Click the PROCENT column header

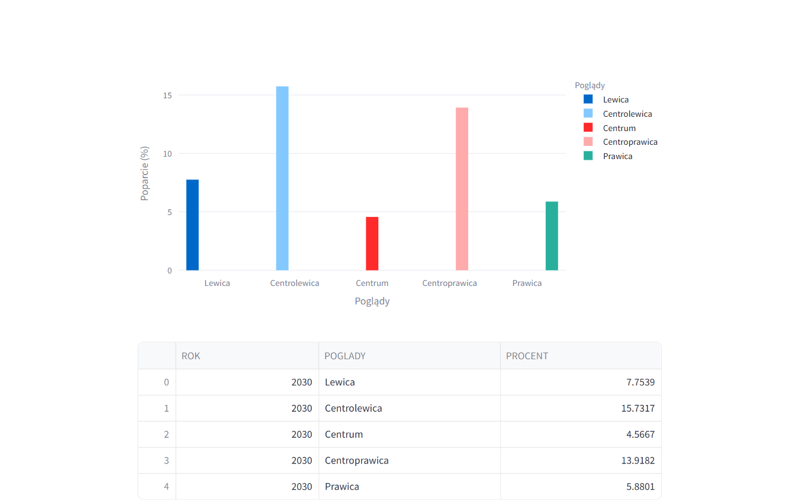[581, 356]
